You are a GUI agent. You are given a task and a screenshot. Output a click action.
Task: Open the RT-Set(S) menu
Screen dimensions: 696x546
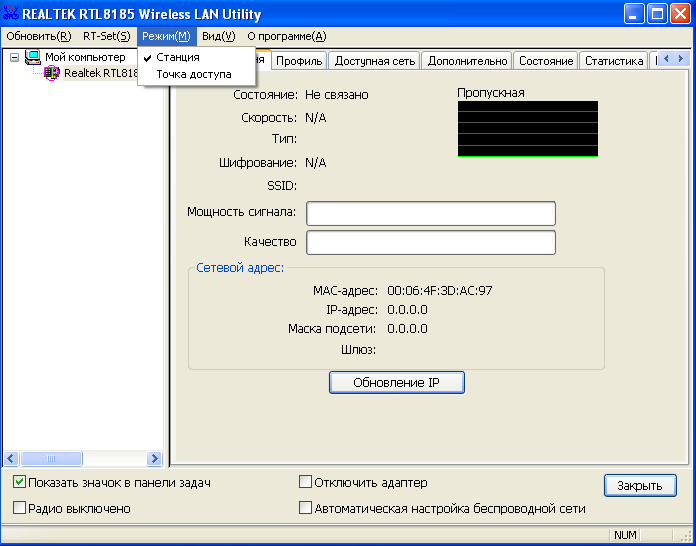[107, 36]
